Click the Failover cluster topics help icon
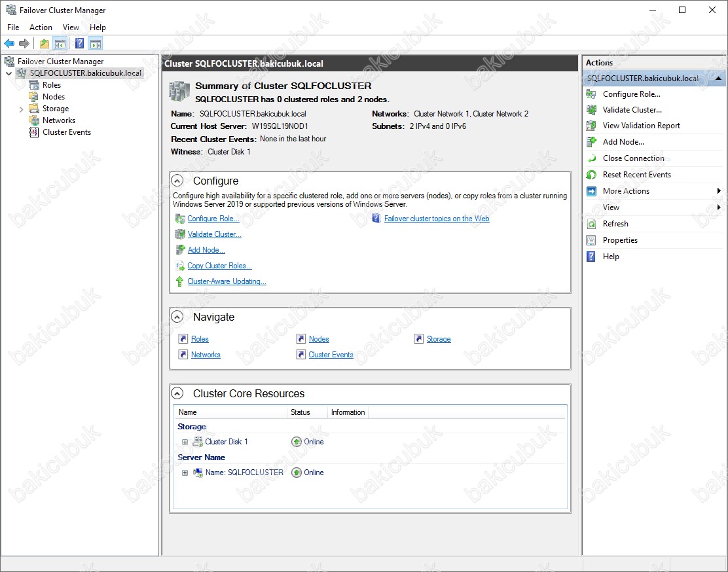The height and width of the screenshot is (572, 728). pyautogui.click(x=376, y=218)
